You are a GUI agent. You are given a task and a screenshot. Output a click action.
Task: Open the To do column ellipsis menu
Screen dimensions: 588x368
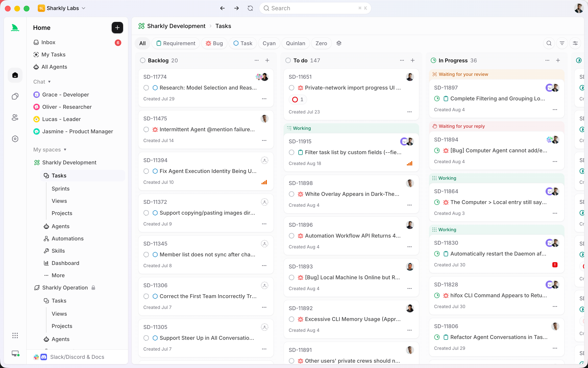pyautogui.click(x=402, y=60)
